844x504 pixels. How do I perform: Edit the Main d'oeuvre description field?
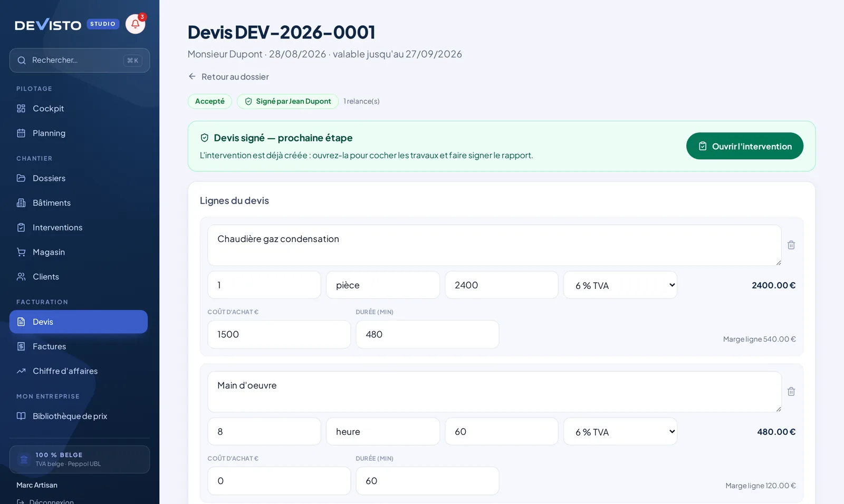(x=494, y=392)
